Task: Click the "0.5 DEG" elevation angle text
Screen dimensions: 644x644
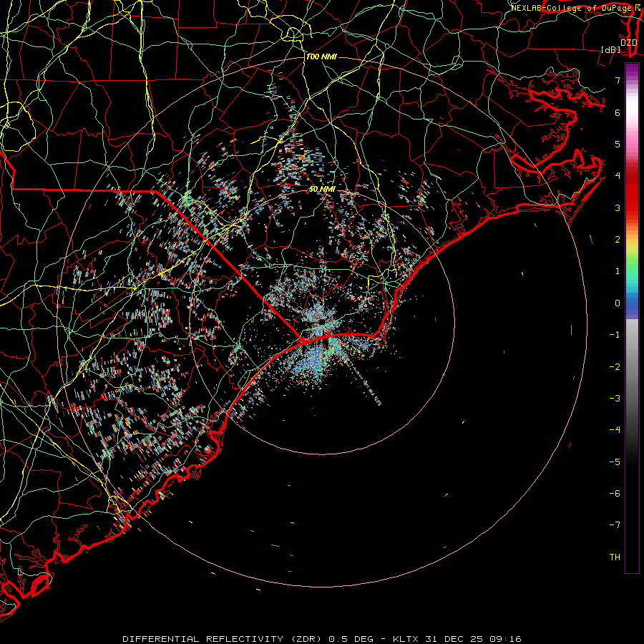Action: pos(351,639)
